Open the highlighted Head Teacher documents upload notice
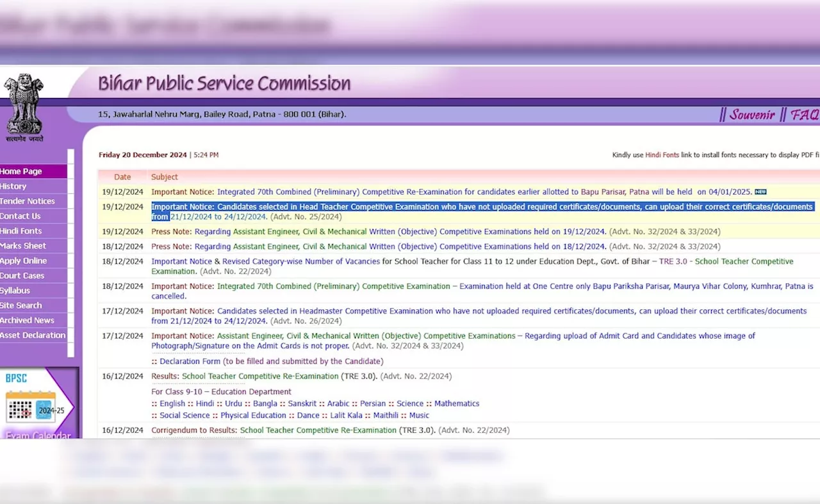The width and height of the screenshot is (820, 504). (482, 212)
